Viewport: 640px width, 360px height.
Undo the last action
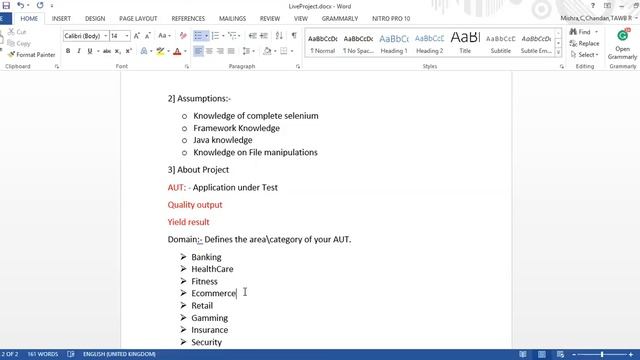click(20, 6)
